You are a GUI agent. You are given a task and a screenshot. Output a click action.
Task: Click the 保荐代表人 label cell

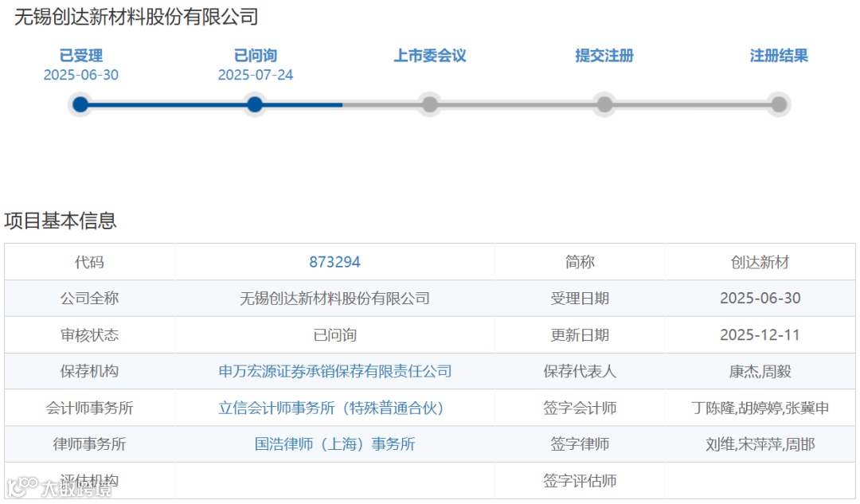(x=580, y=371)
